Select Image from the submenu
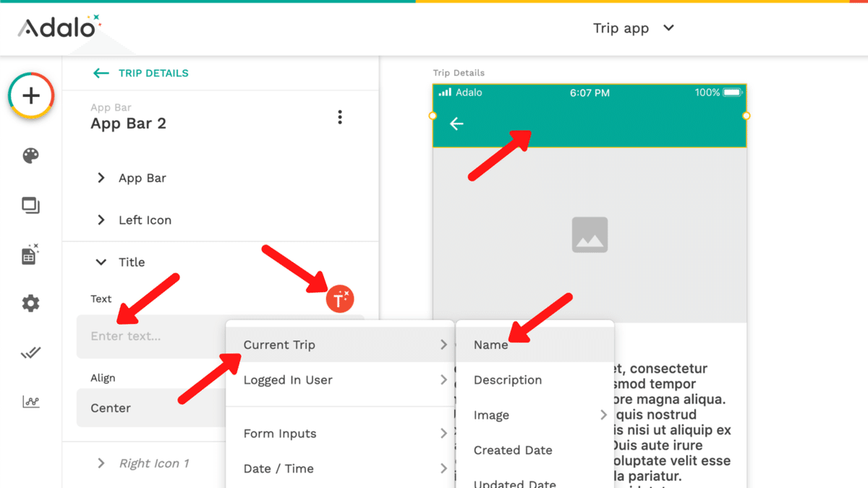 click(535, 415)
